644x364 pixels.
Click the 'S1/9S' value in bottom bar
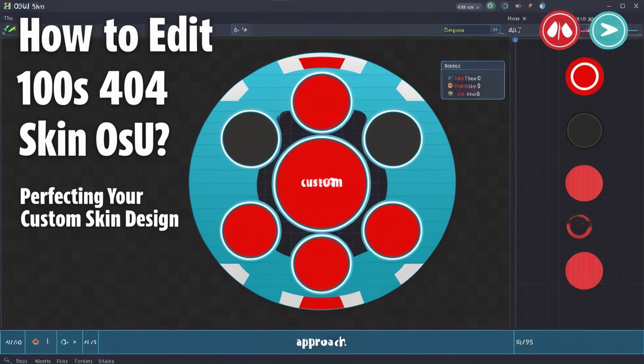pos(525,342)
